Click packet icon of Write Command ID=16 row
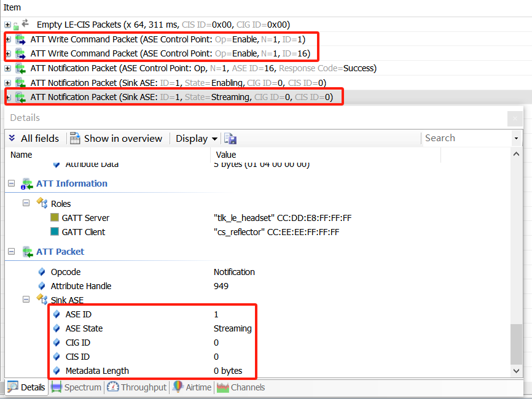Viewport: 532px width, 399px height. click(20, 54)
